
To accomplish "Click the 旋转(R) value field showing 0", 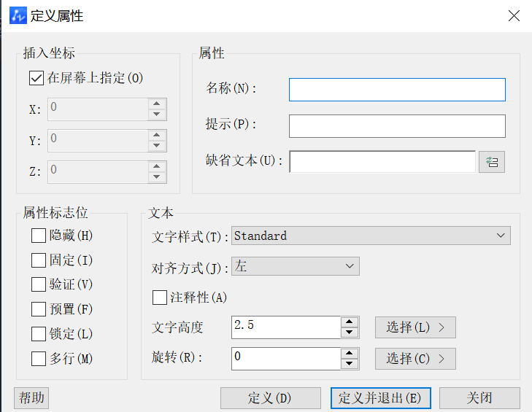I will coord(286,359).
